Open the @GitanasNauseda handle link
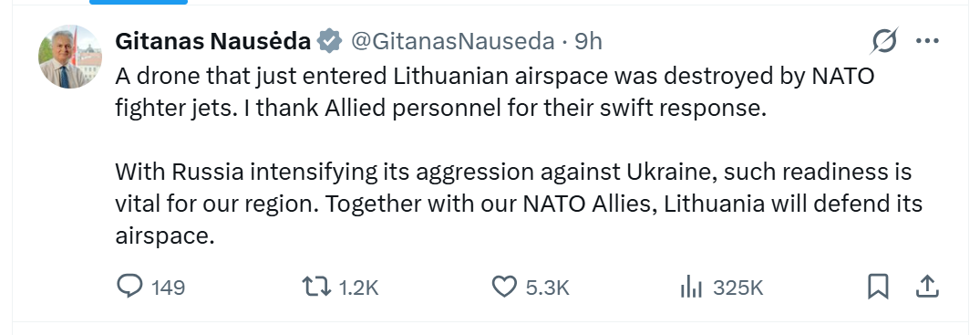This screenshot has height=335, width=980. coord(452,41)
